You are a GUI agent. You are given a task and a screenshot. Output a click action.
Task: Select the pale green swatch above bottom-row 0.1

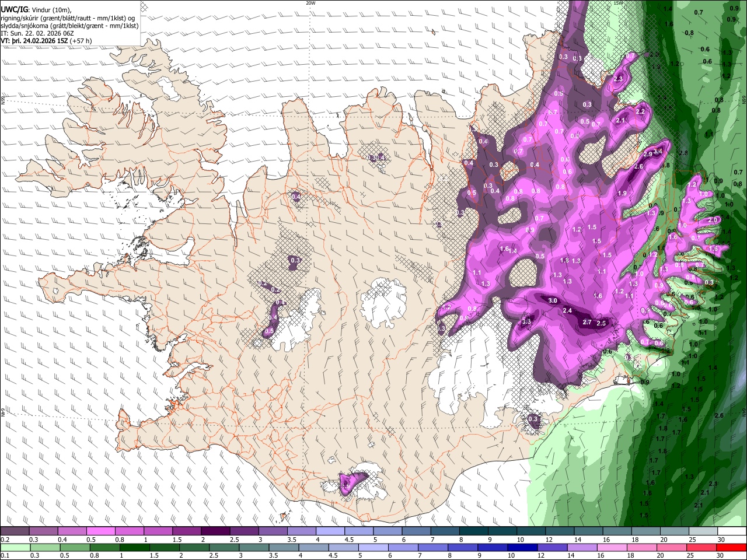[x=15, y=548]
